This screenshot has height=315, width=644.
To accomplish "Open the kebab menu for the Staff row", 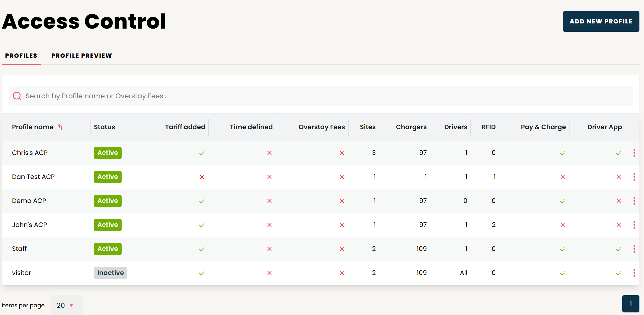I will tap(634, 249).
